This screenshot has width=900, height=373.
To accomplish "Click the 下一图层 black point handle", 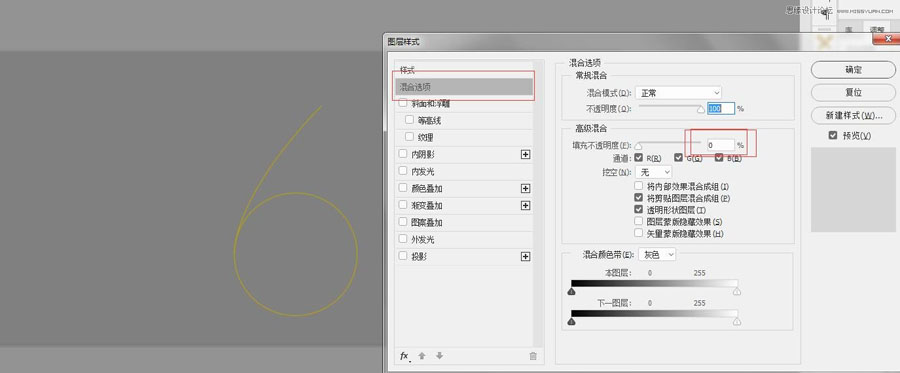I will tap(571, 322).
